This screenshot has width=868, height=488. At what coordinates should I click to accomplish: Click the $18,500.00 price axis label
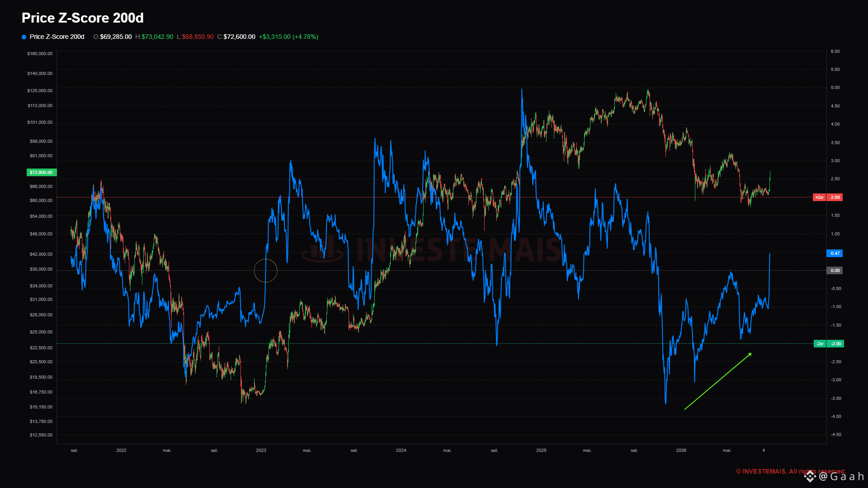click(41, 377)
